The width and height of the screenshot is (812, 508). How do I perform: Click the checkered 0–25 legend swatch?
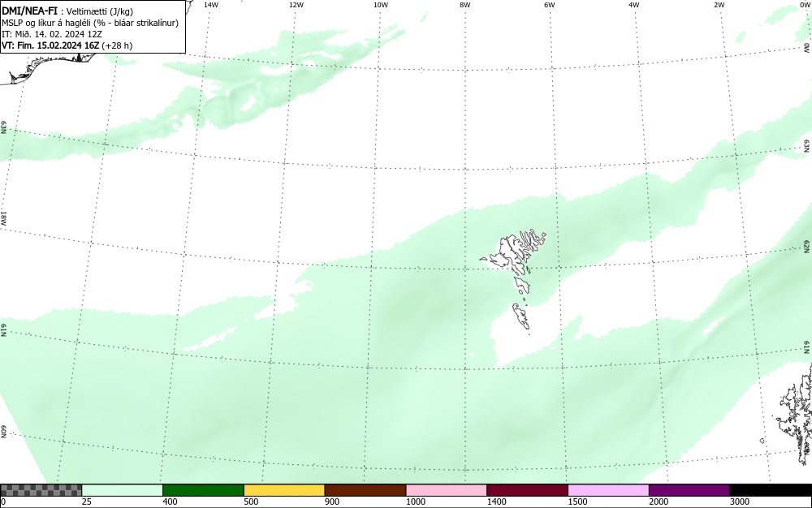(x=41, y=490)
